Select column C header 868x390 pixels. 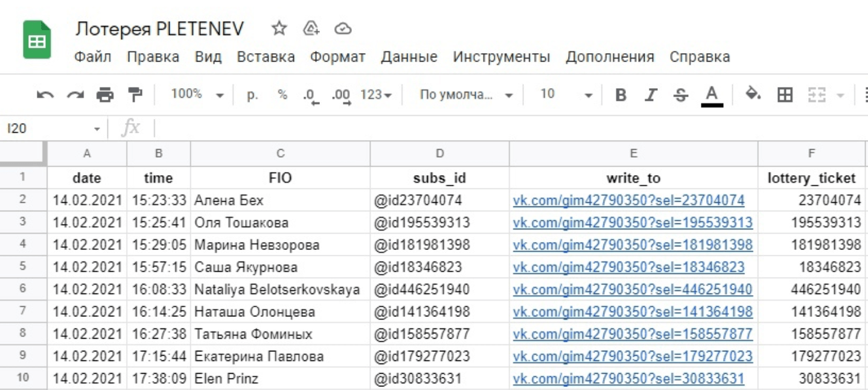(280, 154)
